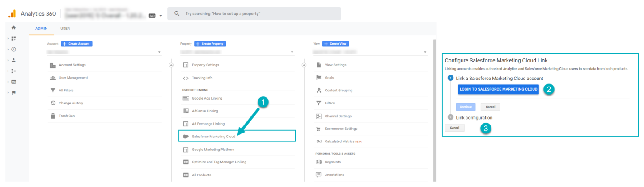
Task: Open Trash Can in Account column
Action: 68,116
